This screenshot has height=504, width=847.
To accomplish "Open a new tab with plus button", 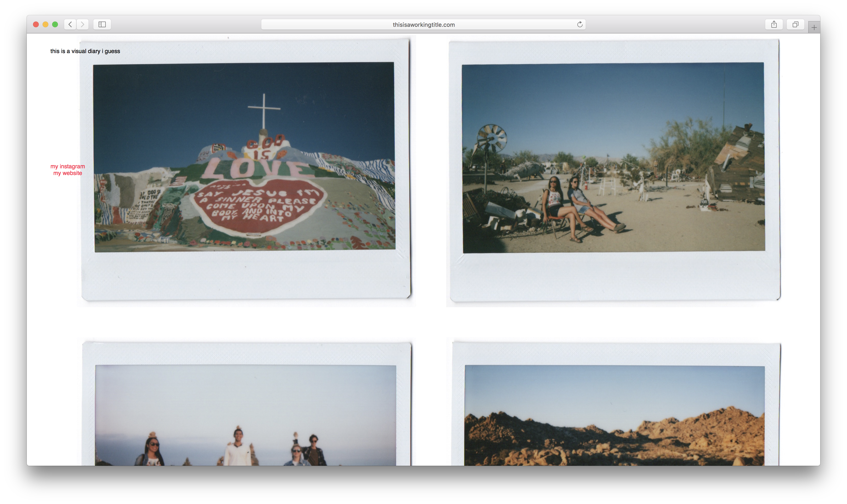I will click(x=814, y=27).
